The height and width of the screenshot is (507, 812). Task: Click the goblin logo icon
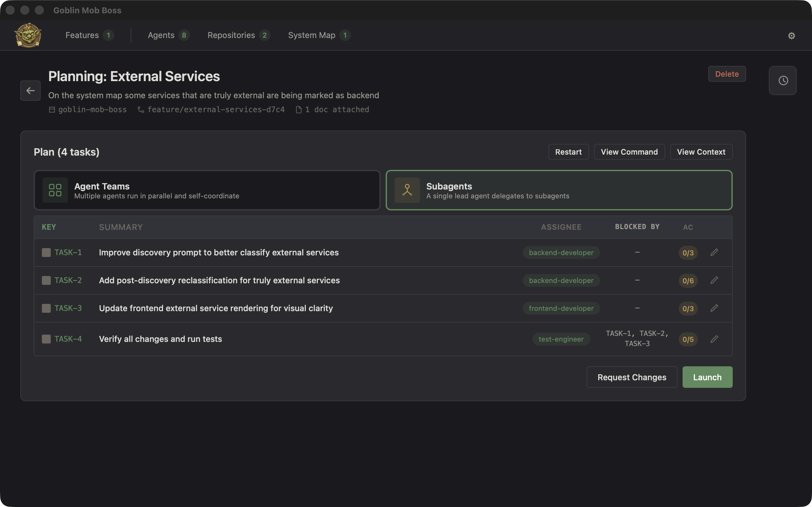coord(28,35)
